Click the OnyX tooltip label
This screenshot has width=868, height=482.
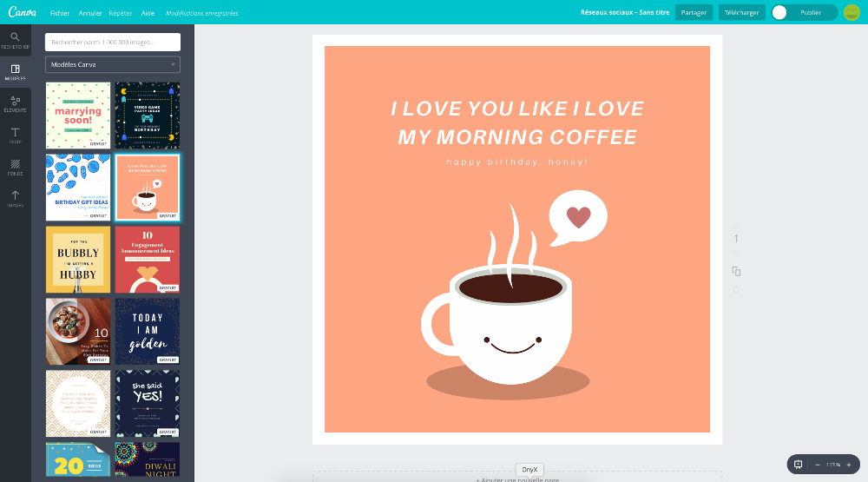529,469
